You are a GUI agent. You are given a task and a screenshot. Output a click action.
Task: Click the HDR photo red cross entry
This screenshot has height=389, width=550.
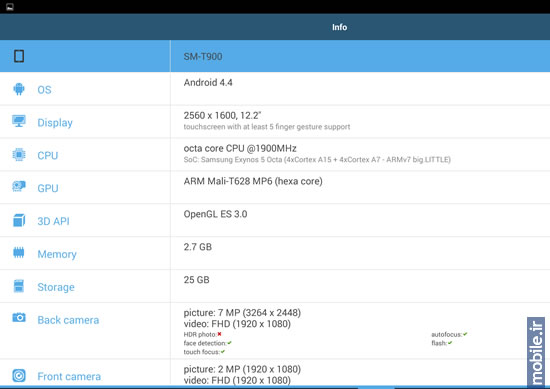(x=202, y=334)
